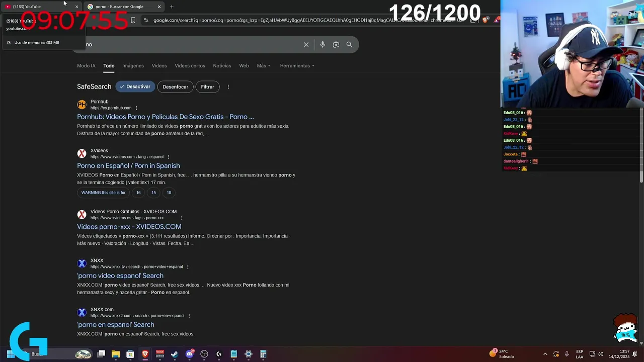The height and width of the screenshot is (362, 644).
Task: Open Voicemeeter from the taskbar
Action: (x=160, y=354)
